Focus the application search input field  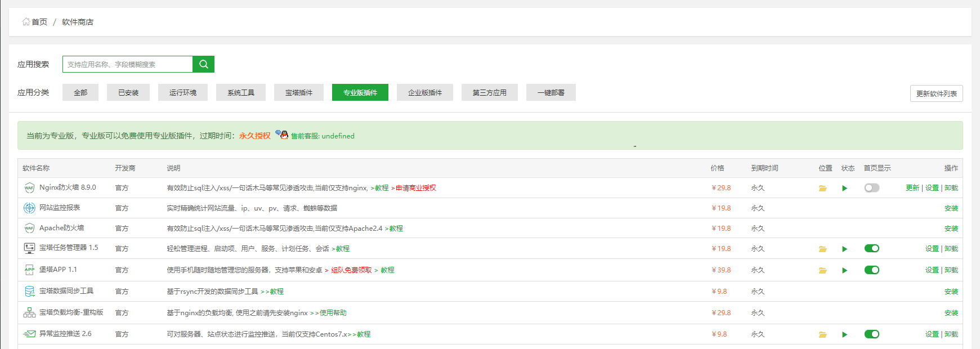[x=128, y=64]
